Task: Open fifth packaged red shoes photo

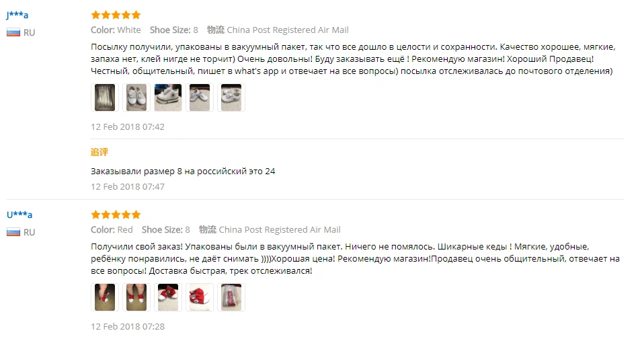Action: (231, 297)
